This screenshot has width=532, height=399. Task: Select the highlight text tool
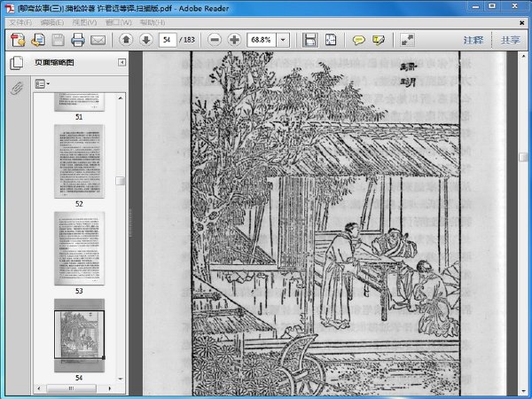coord(379,40)
